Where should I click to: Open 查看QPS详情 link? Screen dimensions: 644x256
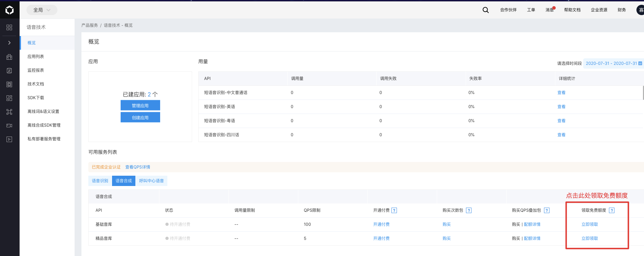[x=137, y=167]
